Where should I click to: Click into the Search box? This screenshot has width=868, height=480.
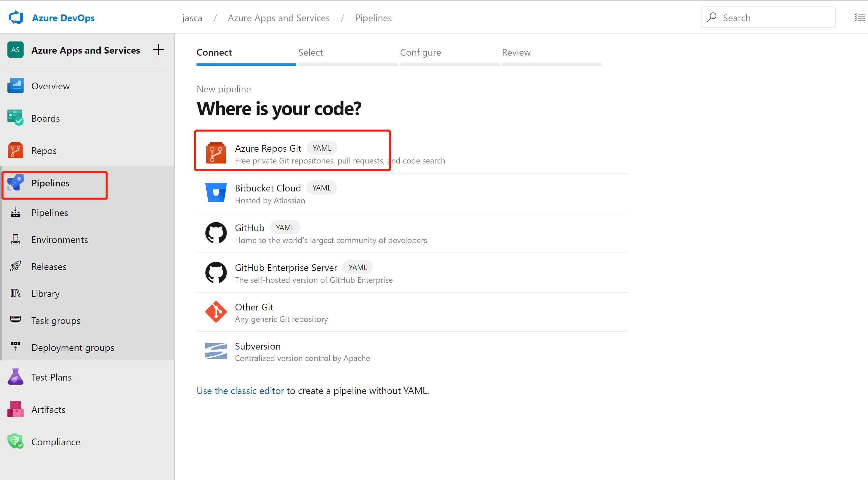[768, 18]
